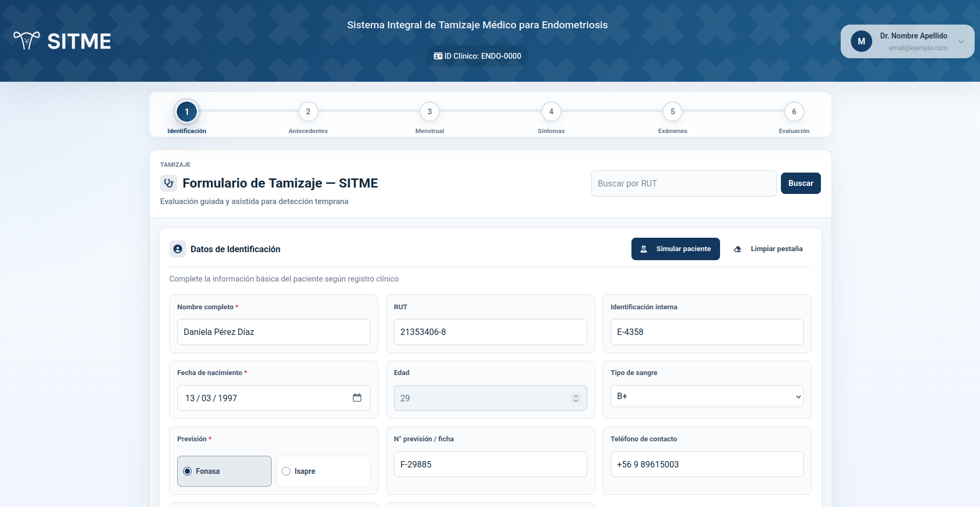Go to step 4 Síntomas

pos(551,112)
